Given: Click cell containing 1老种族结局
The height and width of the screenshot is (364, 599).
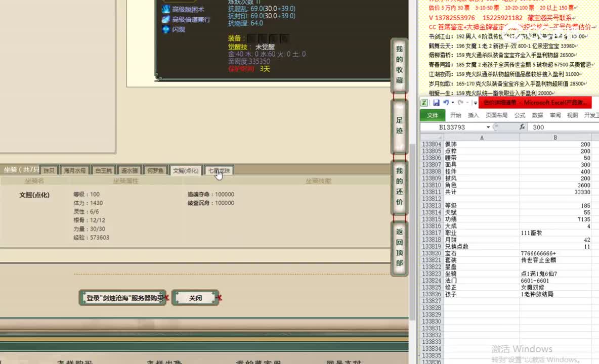Looking at the screenshot, I should pyautogui.click(x=555, y=294).
